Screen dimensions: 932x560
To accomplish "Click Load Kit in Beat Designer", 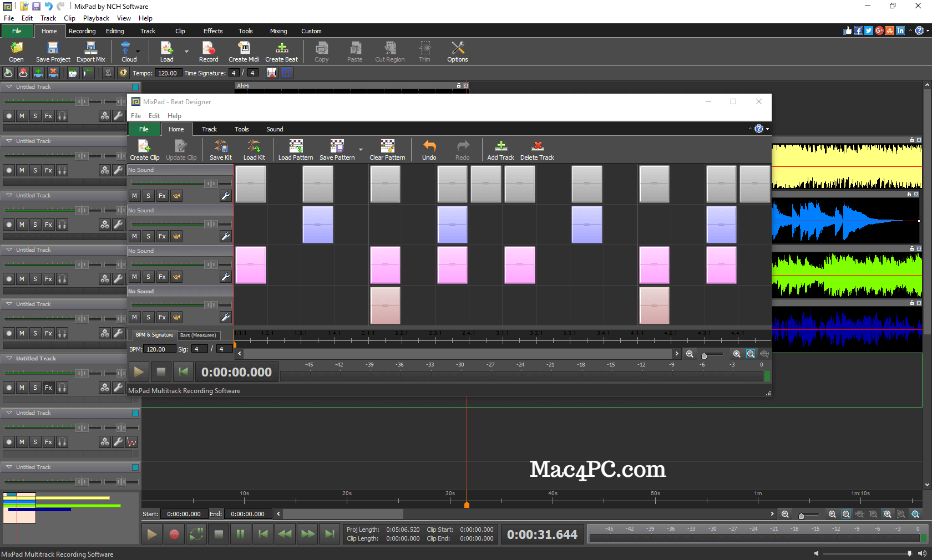I will (x=254, y=150).
